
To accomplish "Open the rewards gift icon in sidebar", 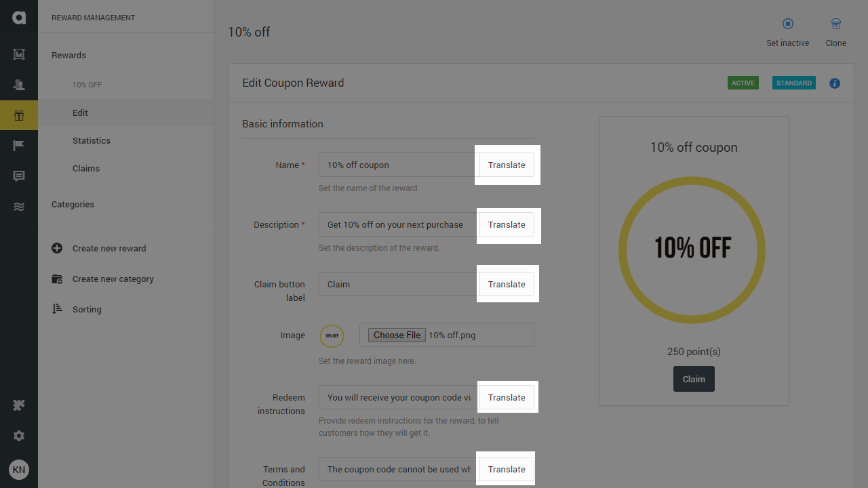I will 19,115.
